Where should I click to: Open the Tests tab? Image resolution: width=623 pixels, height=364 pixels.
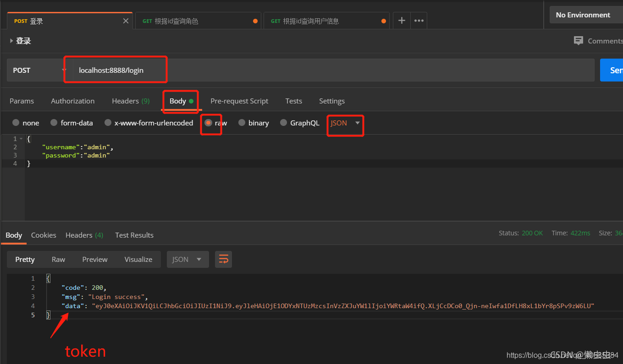point(293,101)
